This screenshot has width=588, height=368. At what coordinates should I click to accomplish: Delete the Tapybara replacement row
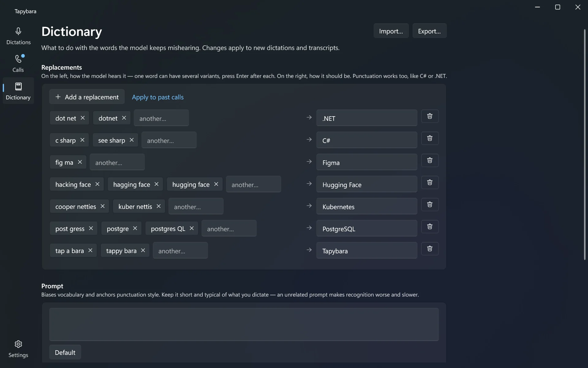click(430, 249)
